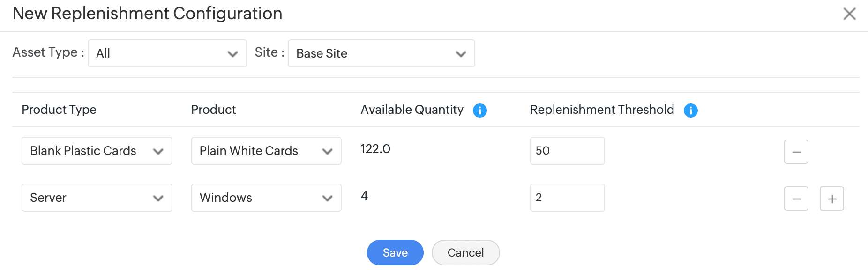Screen dimensions: 868x280
Task: Click the Replenishment Threshold info icon
Action: click(690, 111)
